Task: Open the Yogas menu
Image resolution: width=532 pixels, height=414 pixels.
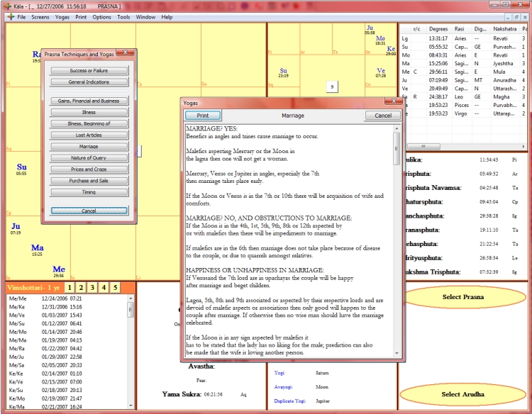Action: pos(62,17)
